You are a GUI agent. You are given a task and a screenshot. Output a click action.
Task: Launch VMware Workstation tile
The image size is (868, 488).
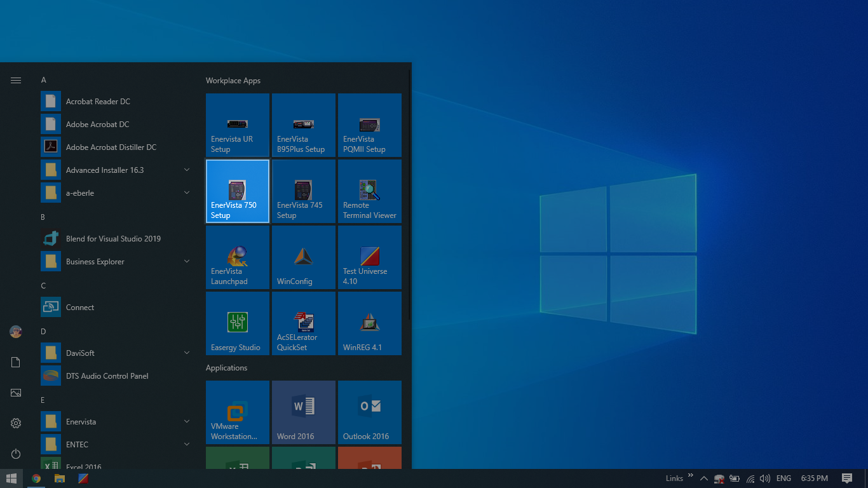(237, 412)
